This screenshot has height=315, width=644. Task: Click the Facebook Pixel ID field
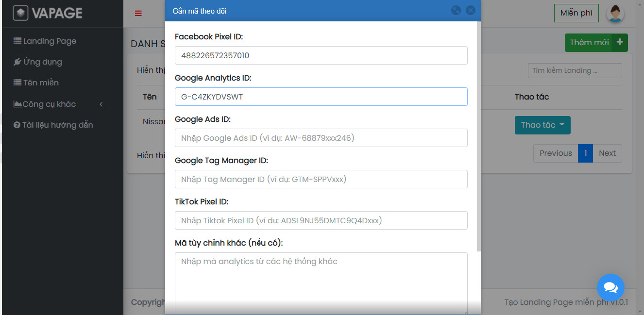[x=321, y=55]
